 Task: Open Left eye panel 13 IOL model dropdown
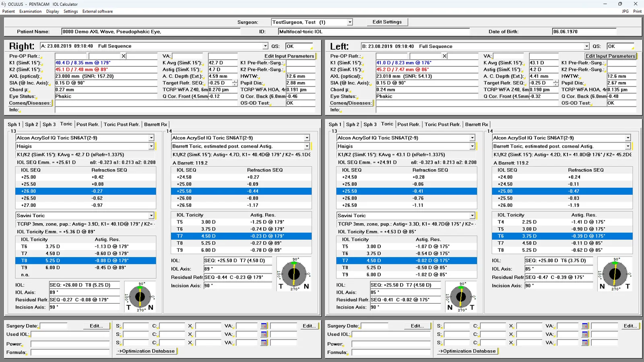click(x=472, y=138)
